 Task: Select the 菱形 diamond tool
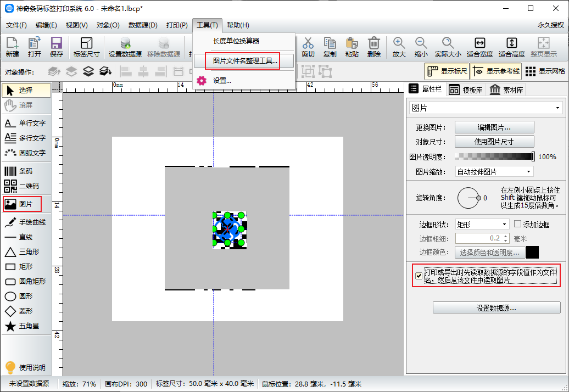click(26, 311)
